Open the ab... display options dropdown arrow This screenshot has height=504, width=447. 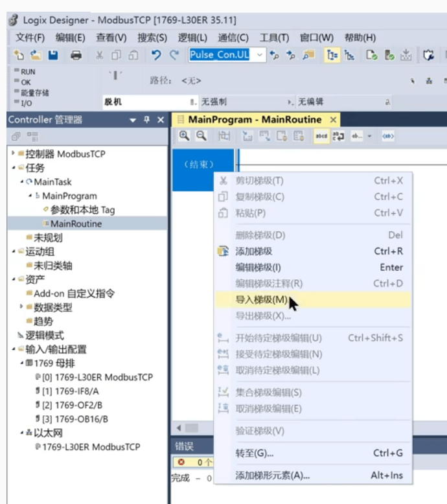[x=369, y=136]
